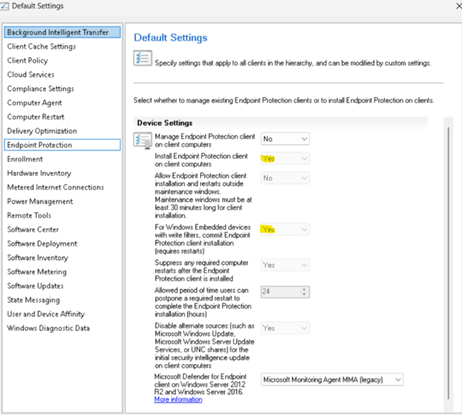Click the Device Settings section header

[x=165, y=123]
